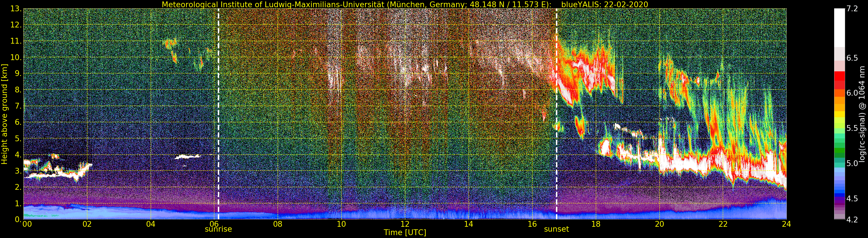868x238 pixels.
Task: Click the colorbar value '6.0'
Action: point(852,93)
